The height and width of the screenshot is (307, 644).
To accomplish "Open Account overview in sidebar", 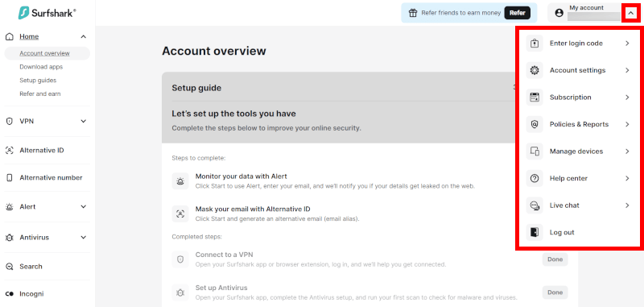I will (x=47, y=53).
